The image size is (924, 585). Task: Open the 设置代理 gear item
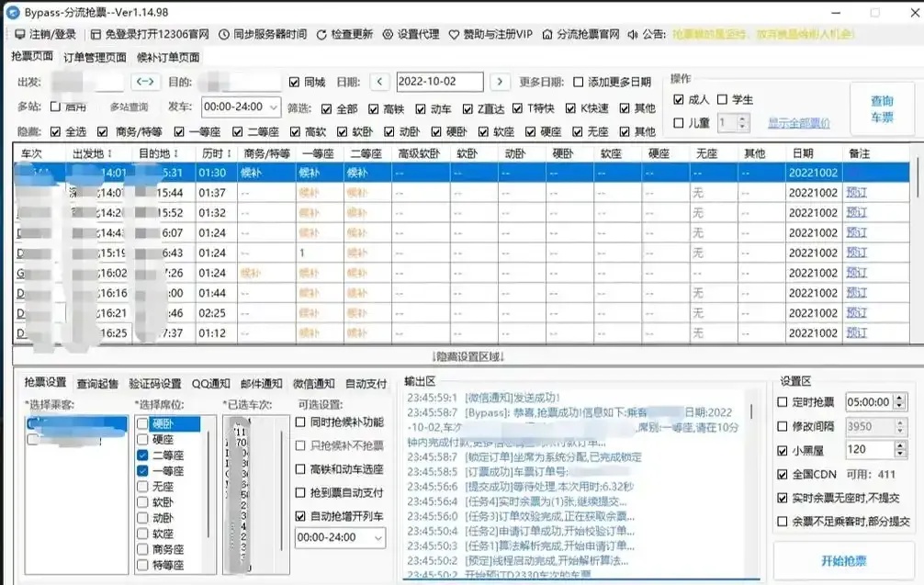pos(411,34)
